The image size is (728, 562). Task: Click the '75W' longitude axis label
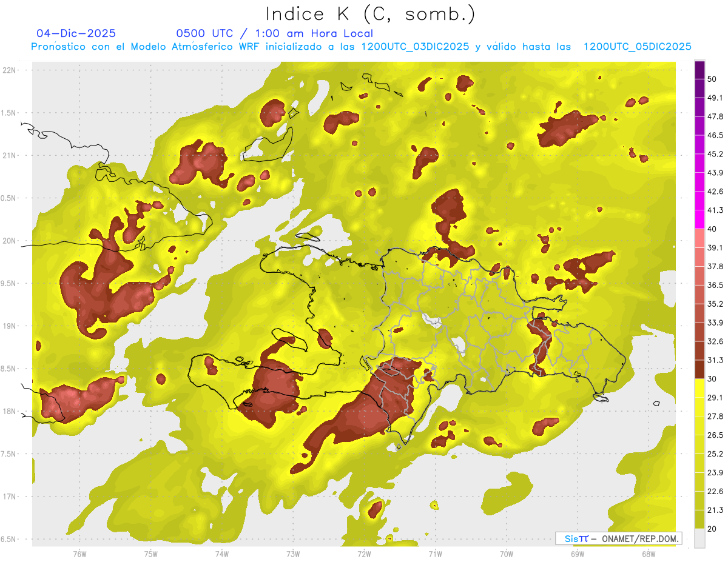151,554
